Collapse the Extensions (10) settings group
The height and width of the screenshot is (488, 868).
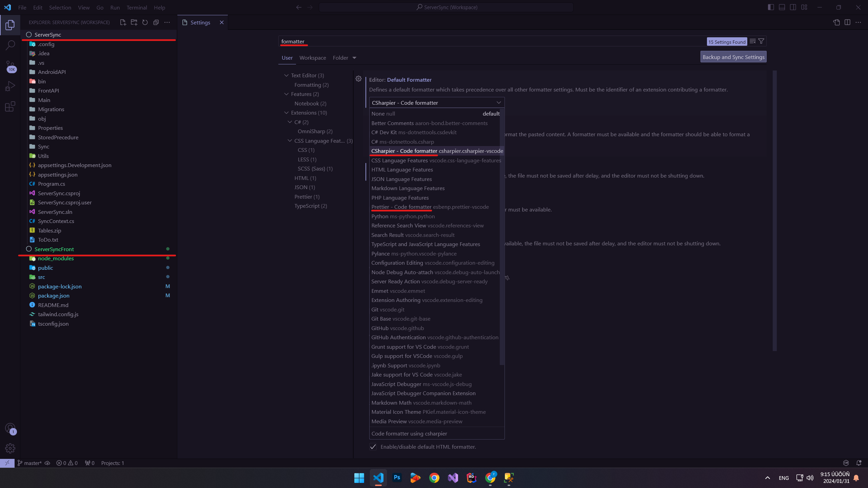click(x=287, y=113)
